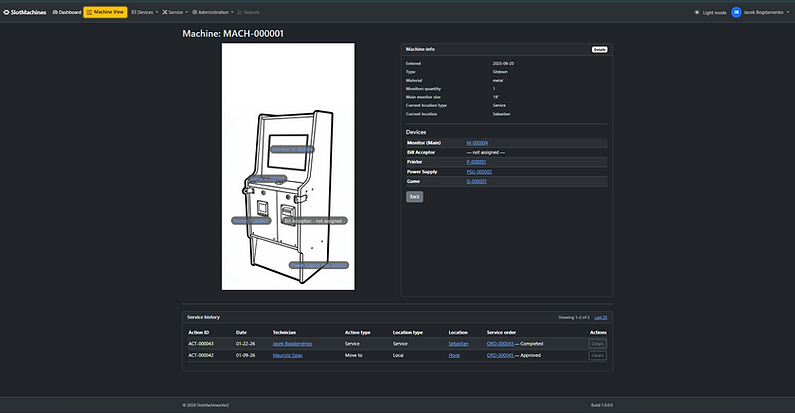Viewport: 795px width, 413px height.
Task: Click the Machine: MACH-000001 heading
Action: 233,33
